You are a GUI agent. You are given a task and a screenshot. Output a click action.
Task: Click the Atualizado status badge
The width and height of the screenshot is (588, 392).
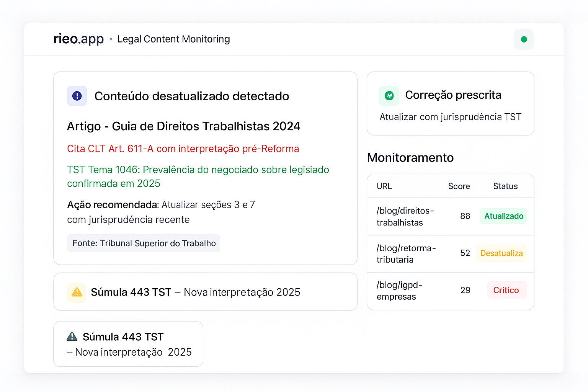pos(503,216)
